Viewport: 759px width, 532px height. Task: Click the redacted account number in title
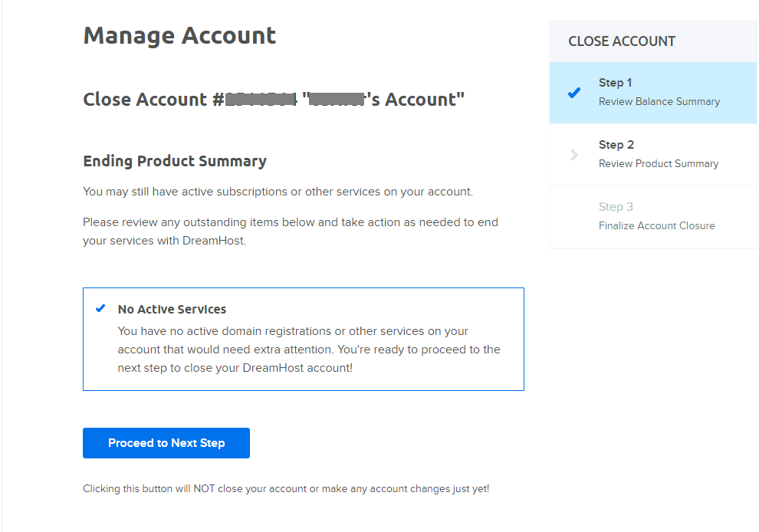[x=260, y=100]
